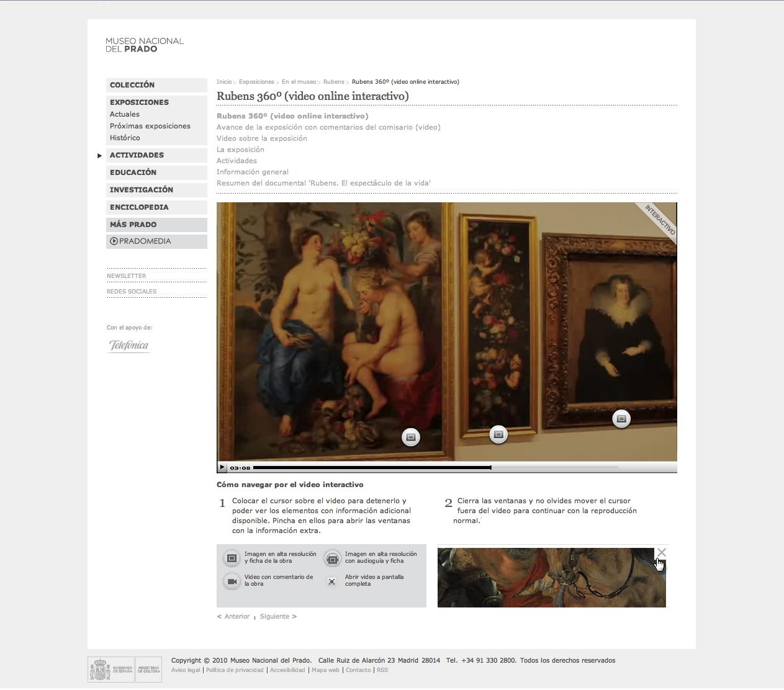Click the Gobierno de España logo
This screenshot has width=784, height=690.
[x=112, y=670]
